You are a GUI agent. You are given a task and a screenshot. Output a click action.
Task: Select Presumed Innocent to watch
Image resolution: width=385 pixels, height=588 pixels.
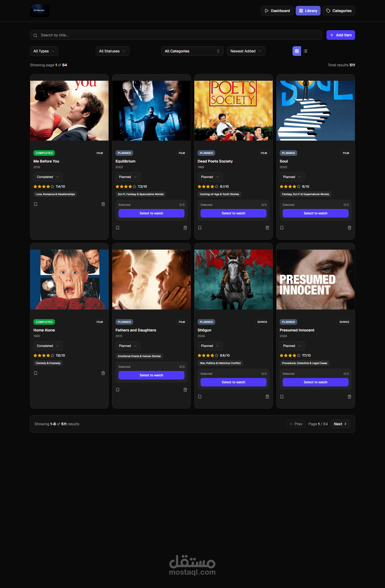[315, 382]
